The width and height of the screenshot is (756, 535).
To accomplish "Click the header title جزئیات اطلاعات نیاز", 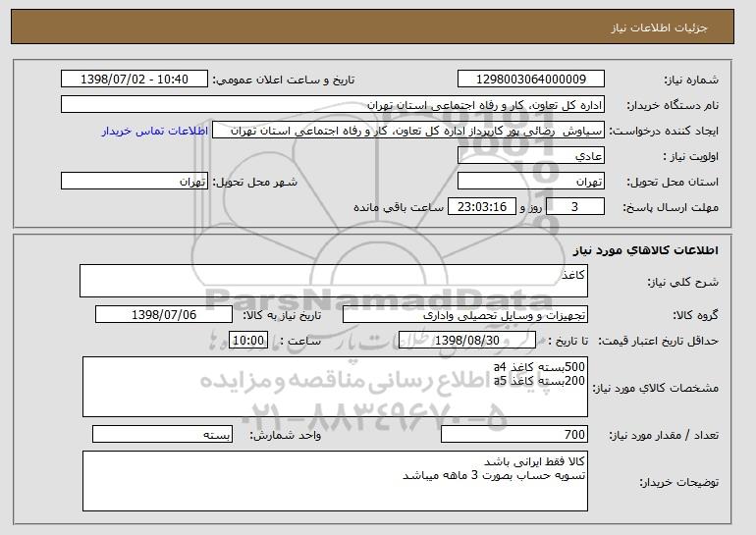I will (659, 27).
